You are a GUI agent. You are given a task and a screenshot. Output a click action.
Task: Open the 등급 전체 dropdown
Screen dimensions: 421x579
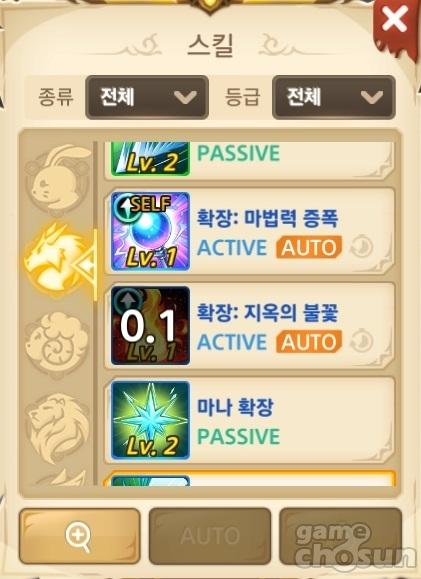pyautogui.click(x=334, y=97)
